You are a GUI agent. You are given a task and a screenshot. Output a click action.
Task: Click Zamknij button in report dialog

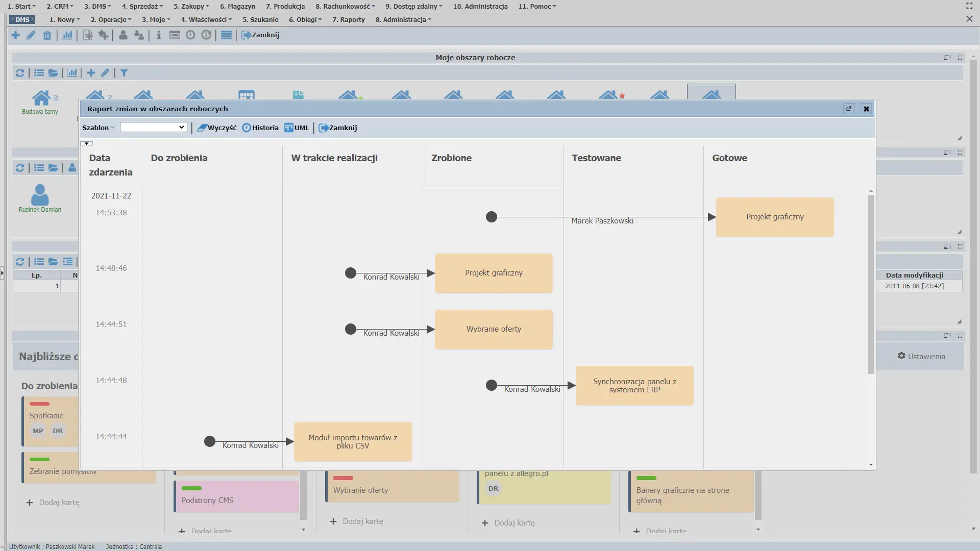[x=338, y=128]
